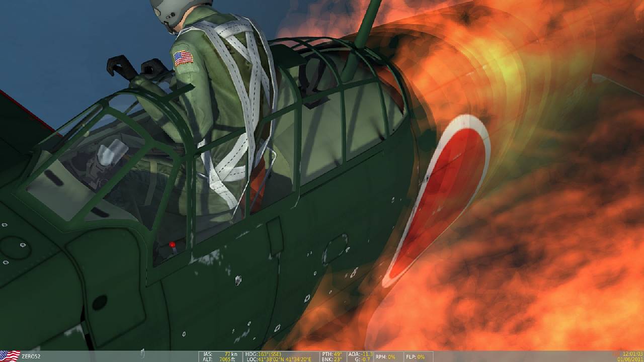Click the ALT 7065 ft altitude readout
The height and width of the screenshot is (362, 644).
click(x=220, y=359)
